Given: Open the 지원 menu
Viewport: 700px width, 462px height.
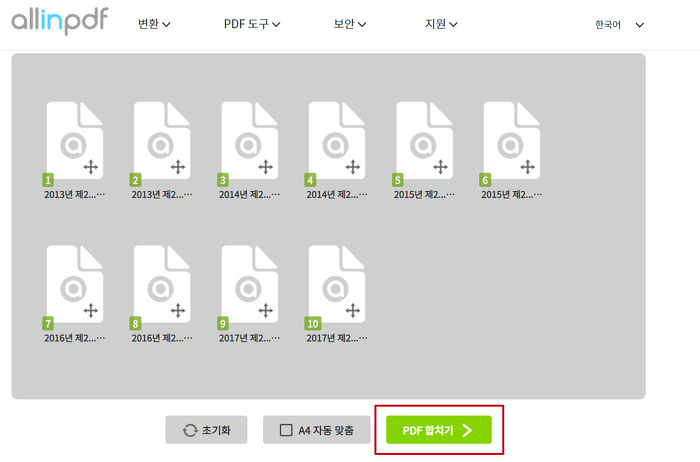Looking at the screenshot, I should pyautogui.click(x=441, y=24).
